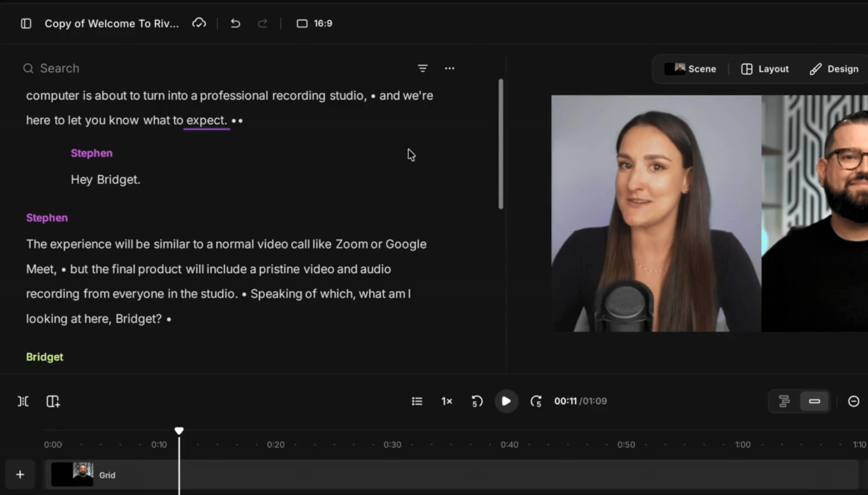This screenshot has width=868, height=495.
Task: Open the transcript more options menu
Action: click(x=450, y=68)
